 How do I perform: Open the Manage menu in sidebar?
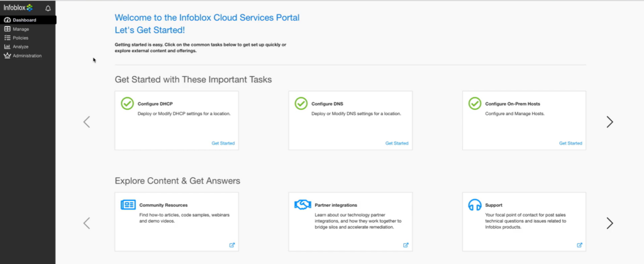pos(20,29)
